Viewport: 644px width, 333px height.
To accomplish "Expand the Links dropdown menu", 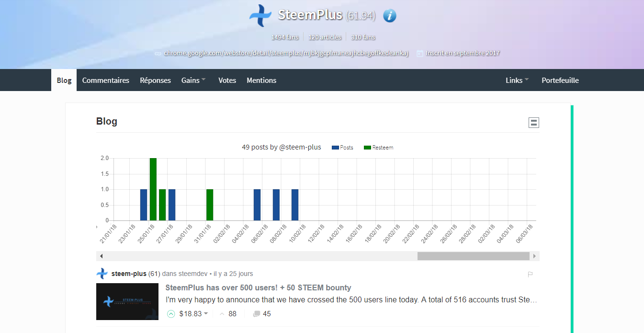I will click(517, 80).
